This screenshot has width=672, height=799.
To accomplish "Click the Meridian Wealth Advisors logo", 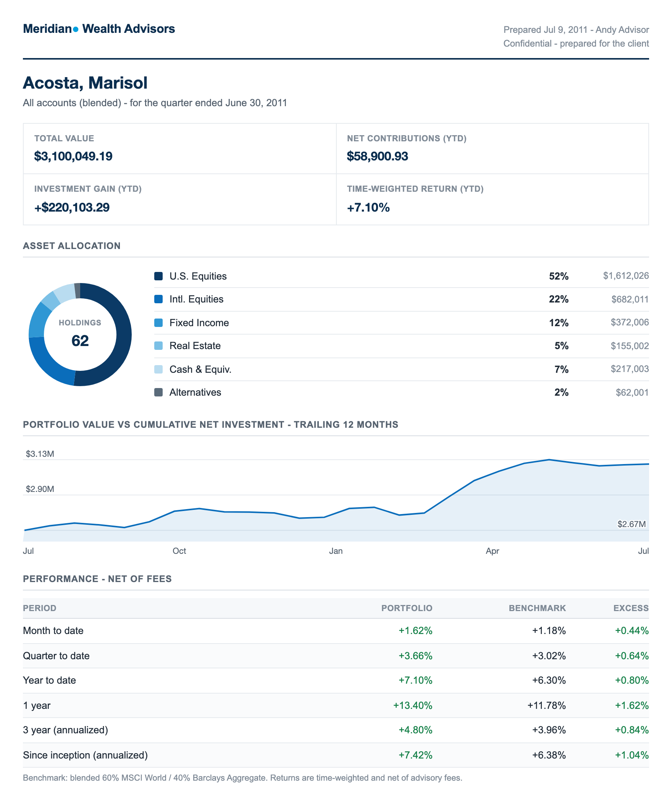I will click(99, 29).
